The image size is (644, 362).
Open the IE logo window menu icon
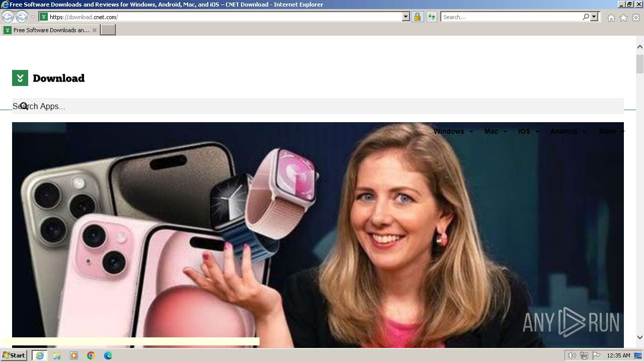(5, 5)
